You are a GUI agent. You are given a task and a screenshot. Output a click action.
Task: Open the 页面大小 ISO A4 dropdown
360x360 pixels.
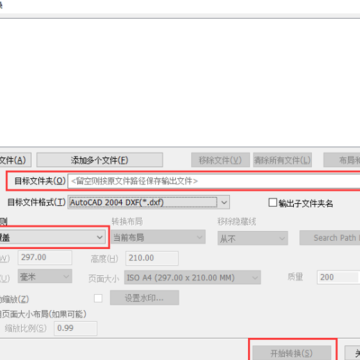click(x=192, y=277)
